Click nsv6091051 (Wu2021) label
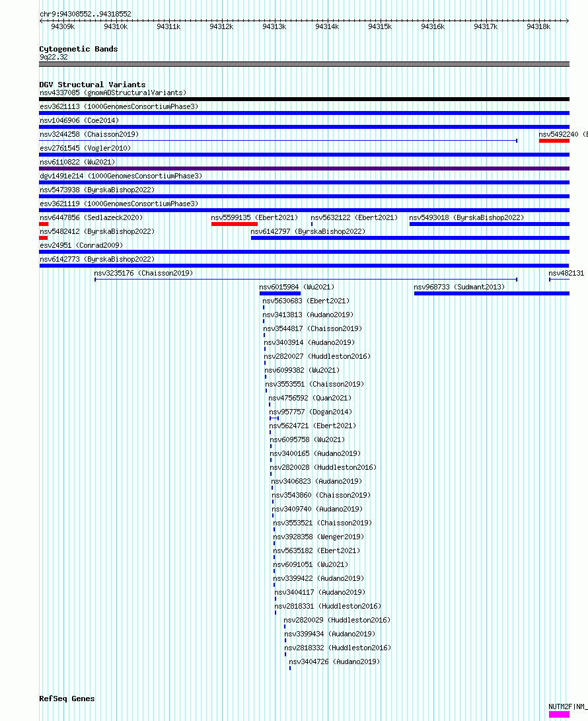 (311, 564)
